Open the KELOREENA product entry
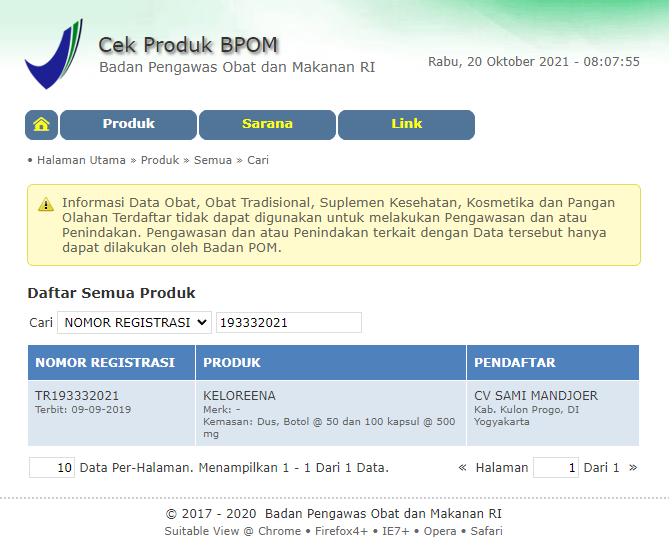The image size is (669, 548). pyautogui.click(x=239, y=396)
